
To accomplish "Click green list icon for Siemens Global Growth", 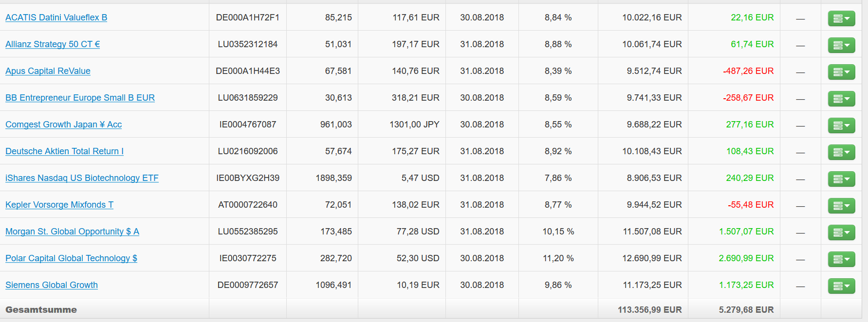I will (x=841, y=286).
